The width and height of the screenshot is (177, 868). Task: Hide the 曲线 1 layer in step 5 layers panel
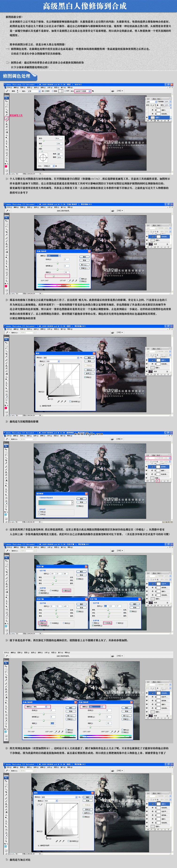click(x=147, y=591)
